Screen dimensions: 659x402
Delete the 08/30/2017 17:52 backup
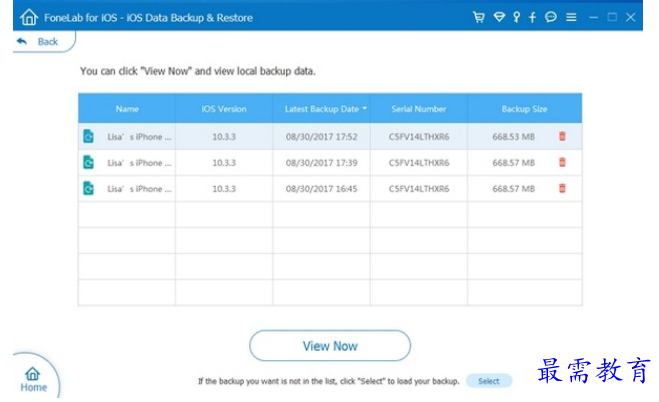(562, 136)
